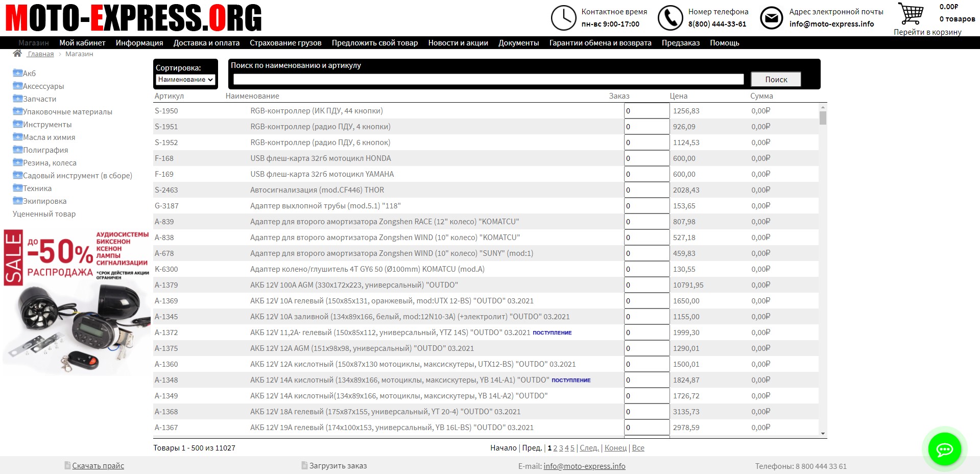Expand the Акб folder icon
Image resolution: width=980 pixels, height=474 pixels.
click(17, 73)
